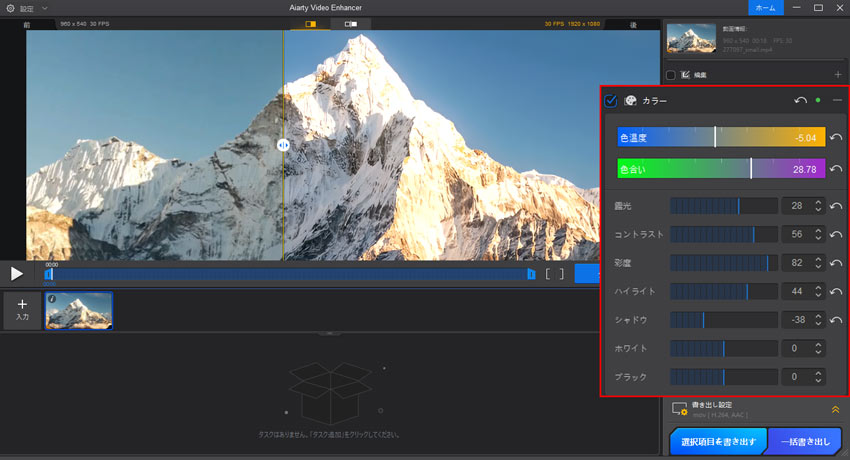Play the video preview
The width and height of the screenshot is (850, 460).
[17, 273]
